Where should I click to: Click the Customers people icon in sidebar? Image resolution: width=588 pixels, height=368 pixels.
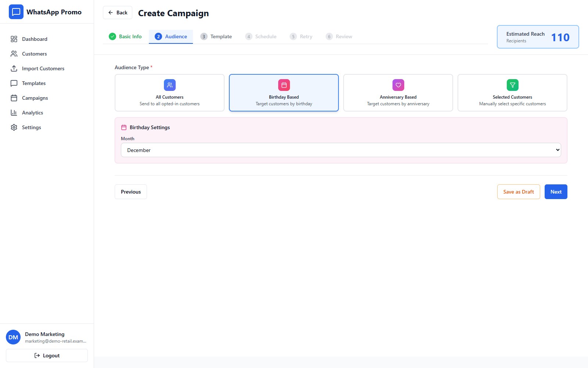tap(14, 54)
